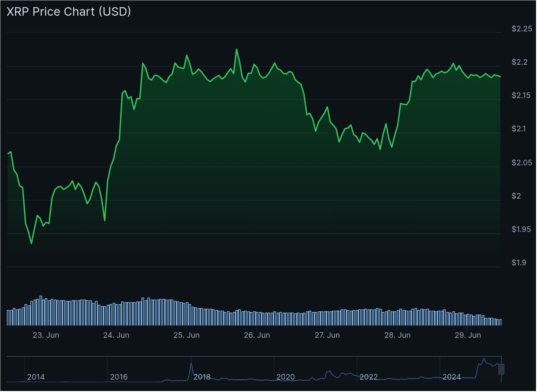Click the $2 price axis label

click(516, 196)
